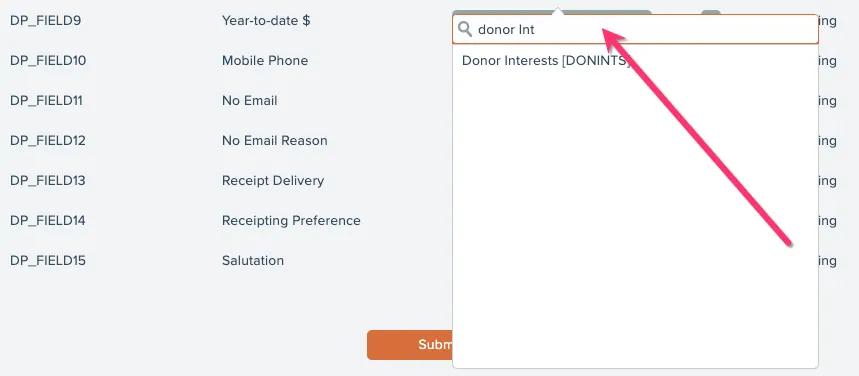Select the DP_FIELD10 row label

point(48,61)
